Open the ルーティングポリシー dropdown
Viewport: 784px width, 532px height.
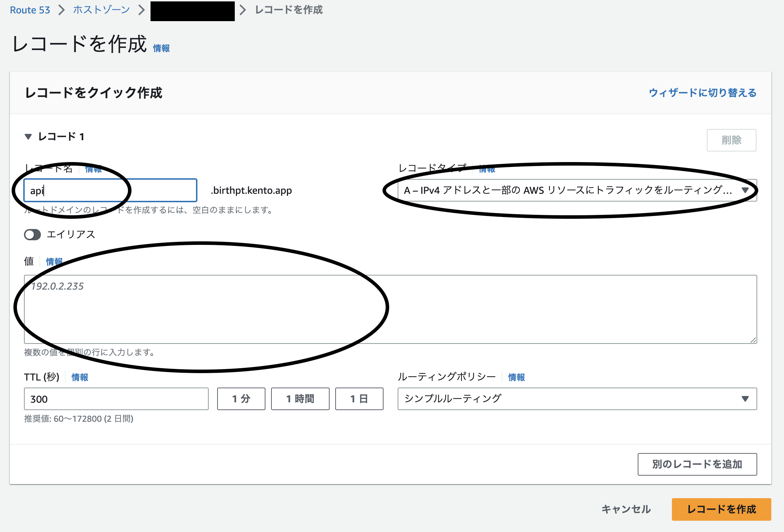(x=577, y=399)
